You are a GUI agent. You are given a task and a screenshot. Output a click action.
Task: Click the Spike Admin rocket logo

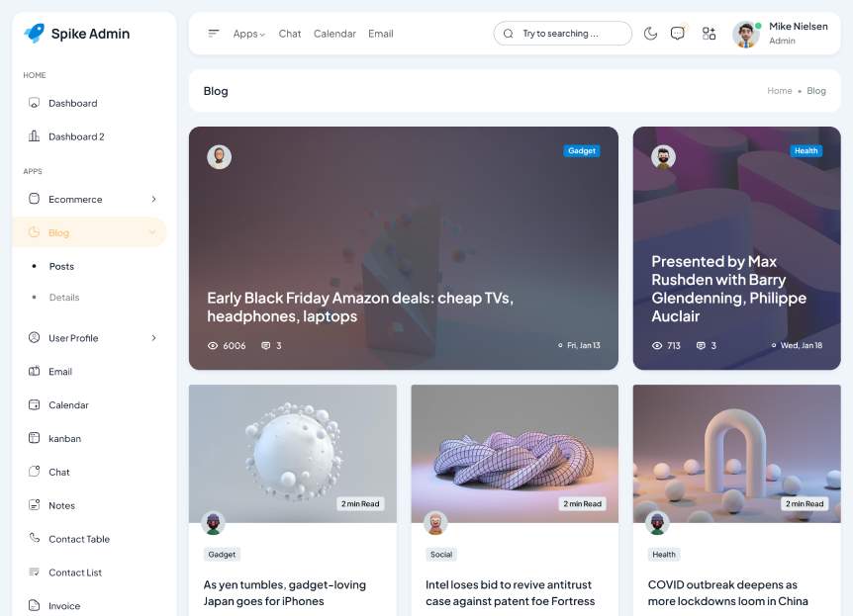pyautogui.click(x=35, y=34)
